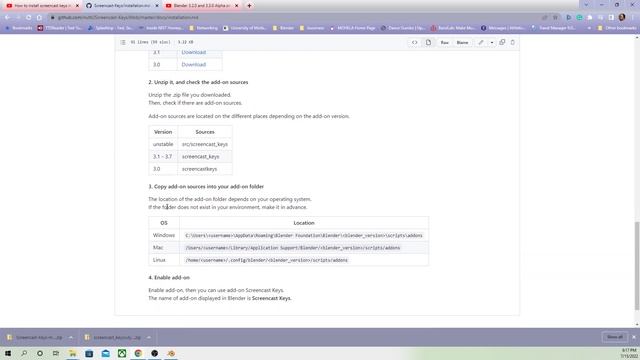Viewport: 640px width, 360px height.
Task: Expand options for second downloaded zip
Action: [x=149, y=338]
